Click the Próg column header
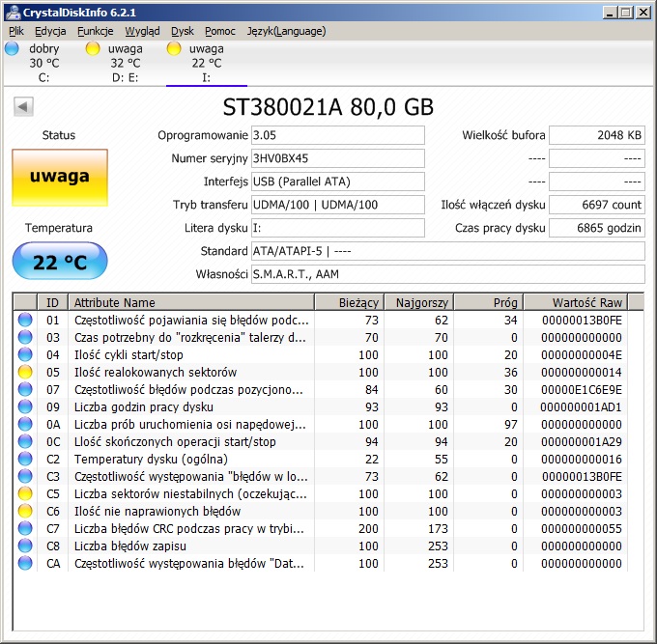The image size is (657, 644). pyautogui.click(x=488, y=302)
